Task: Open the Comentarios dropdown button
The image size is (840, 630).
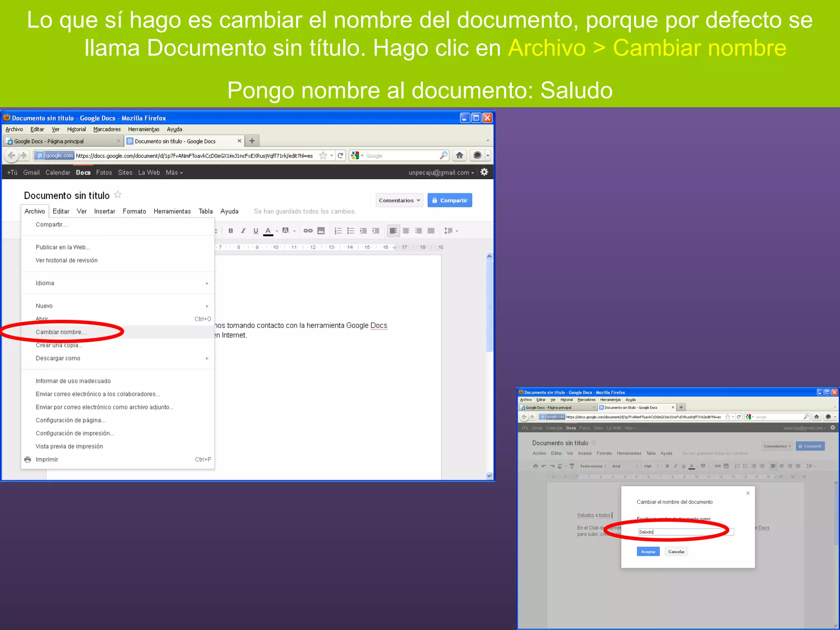Action: [x=399, y=200]
